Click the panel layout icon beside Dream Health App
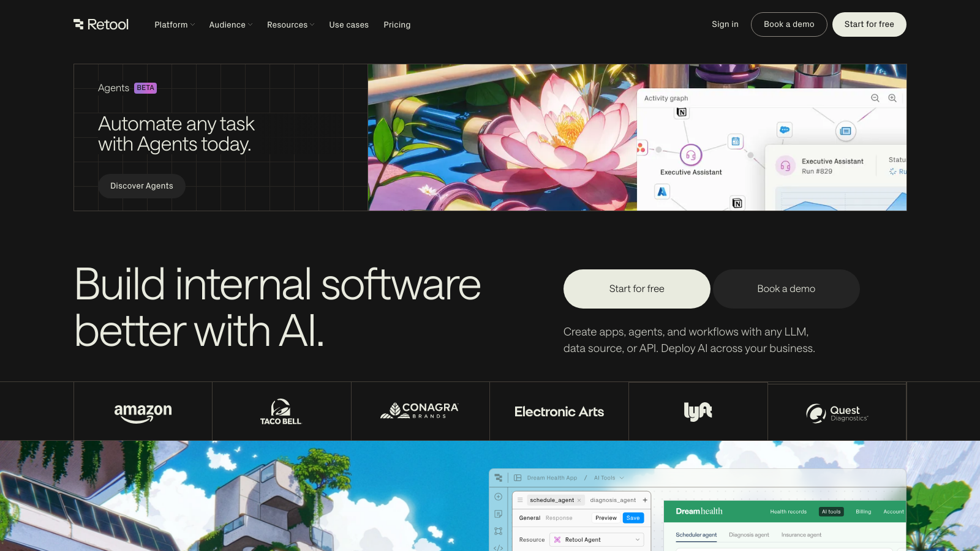Screen dimensions: 980x551 click(x=518, y=478)
